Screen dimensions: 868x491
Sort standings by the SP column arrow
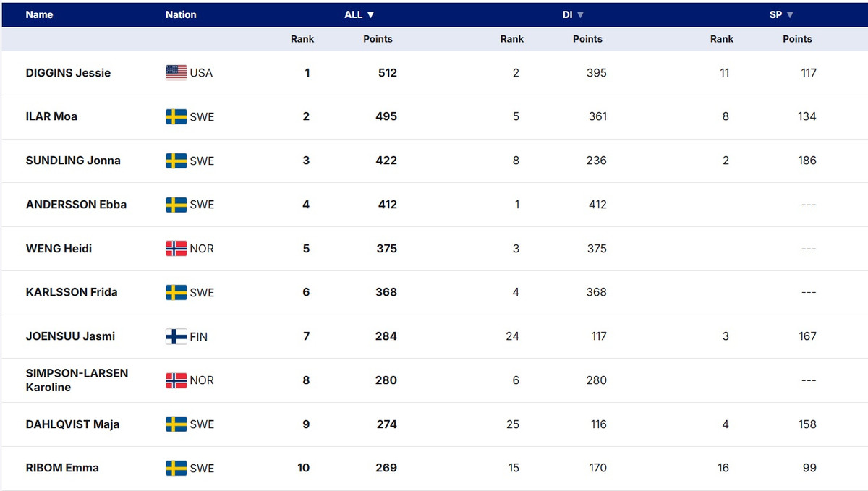pyautogui.click(x=790, y=14)
